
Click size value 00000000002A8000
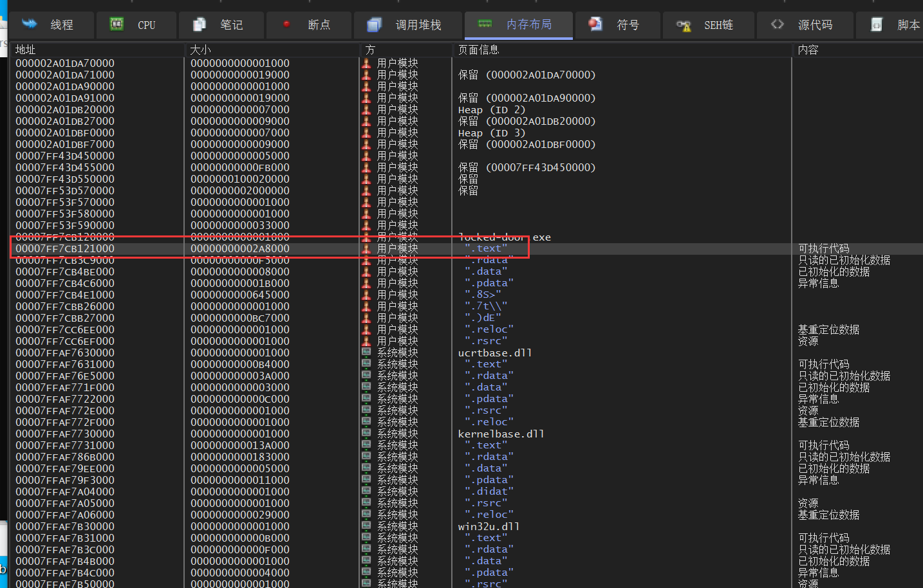[x=240, y=248]
